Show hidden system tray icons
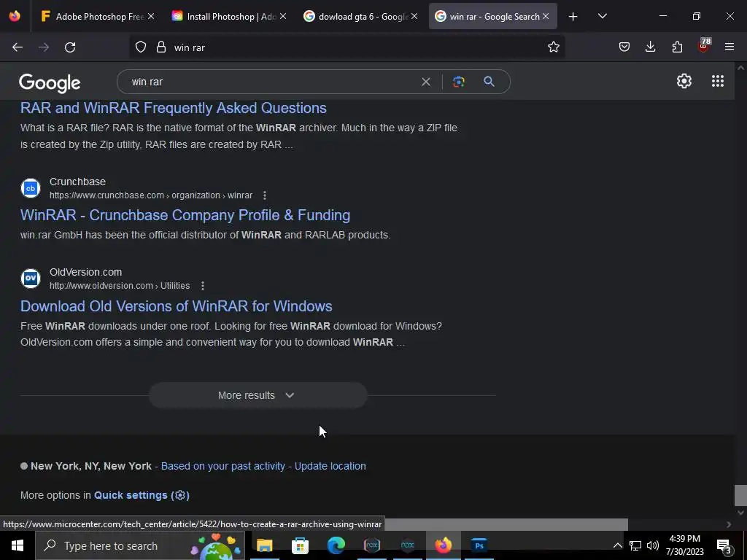This screenshot has height=560, width=747. 617,545
